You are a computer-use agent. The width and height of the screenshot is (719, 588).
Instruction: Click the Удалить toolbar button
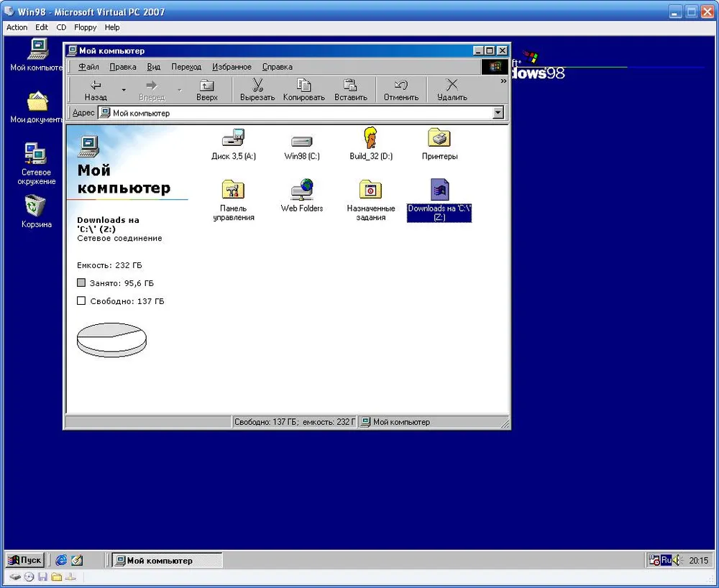coord(452,90)
